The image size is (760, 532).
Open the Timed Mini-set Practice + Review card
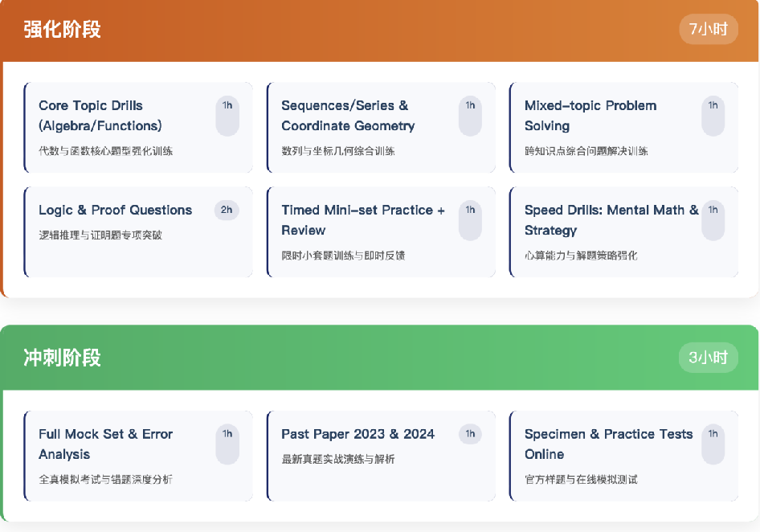point(363,231)
